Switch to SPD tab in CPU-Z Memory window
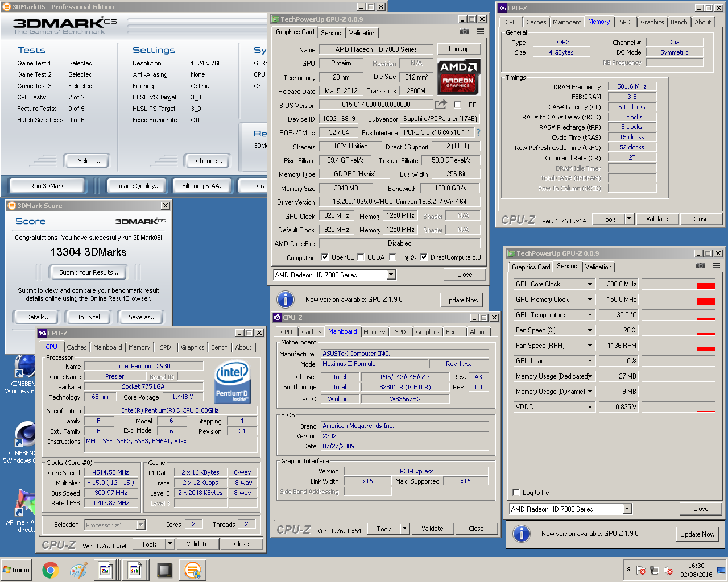This screenshot has height=582, width=728. (625, 22)
